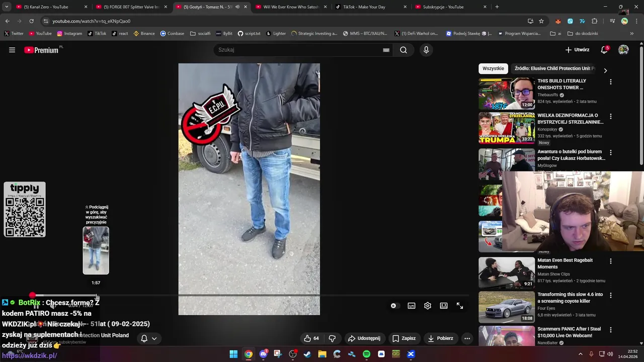
Task: Open options for Transforming this slow 4.6 video
Action: click(611, 296)
